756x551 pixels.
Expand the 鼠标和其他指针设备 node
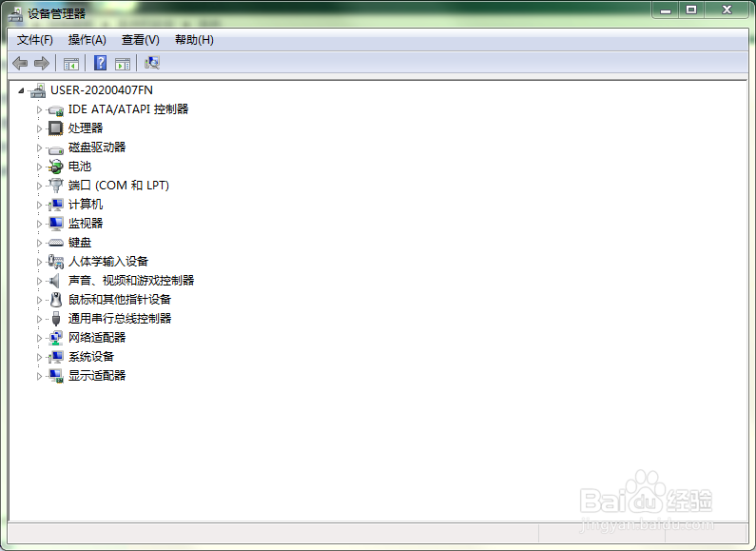39,300
